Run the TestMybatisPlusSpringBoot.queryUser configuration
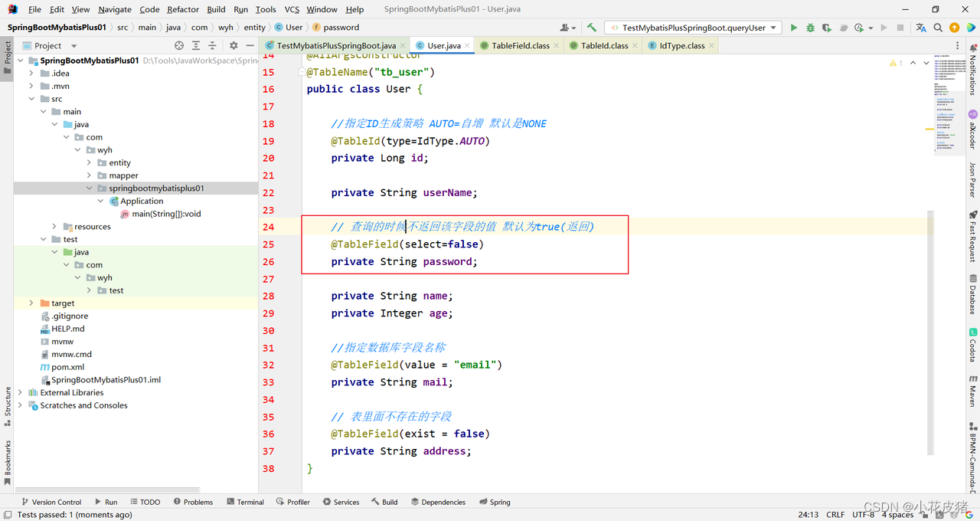Screen dimensions: 980x521 (794, 28)
